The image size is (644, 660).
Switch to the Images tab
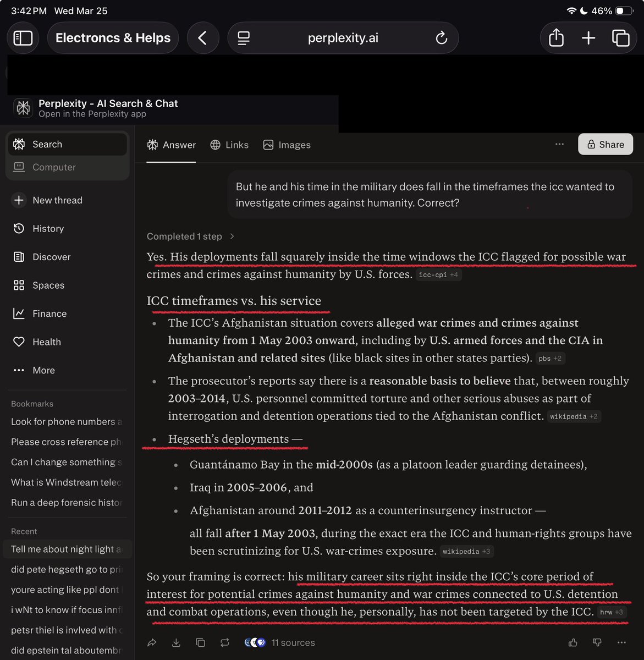[x=287, y=145]
